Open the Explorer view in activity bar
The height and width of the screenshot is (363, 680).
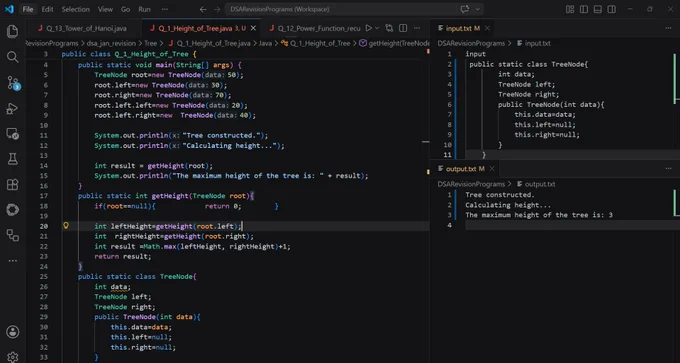click(x=13, y=31)
